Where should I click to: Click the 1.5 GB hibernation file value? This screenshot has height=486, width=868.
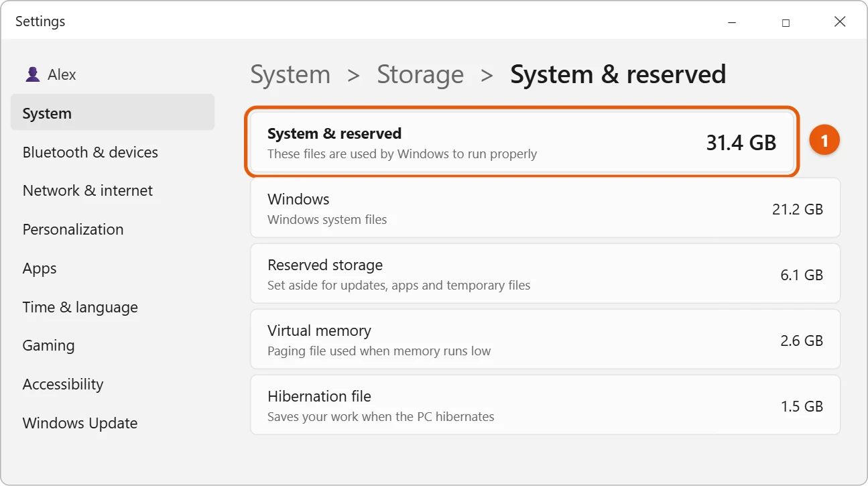[x=802, y=406]
